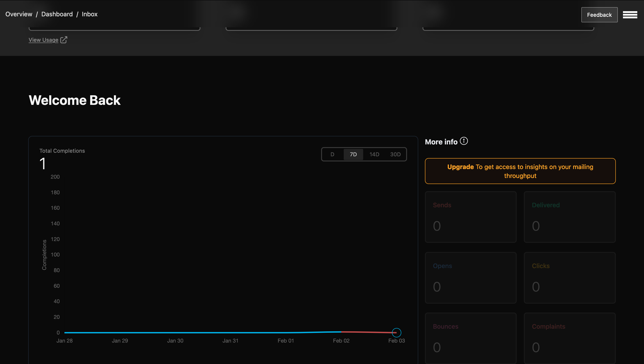
Task: Open the Delivered stat card
Action: 569,217
